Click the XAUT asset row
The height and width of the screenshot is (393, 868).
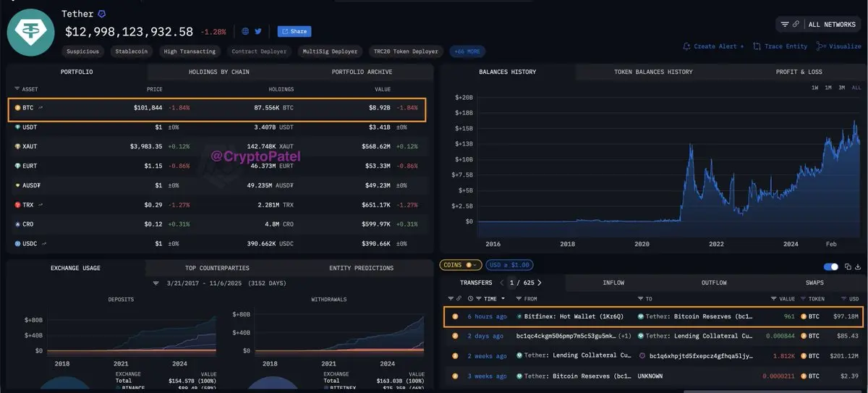coord(220,146)
